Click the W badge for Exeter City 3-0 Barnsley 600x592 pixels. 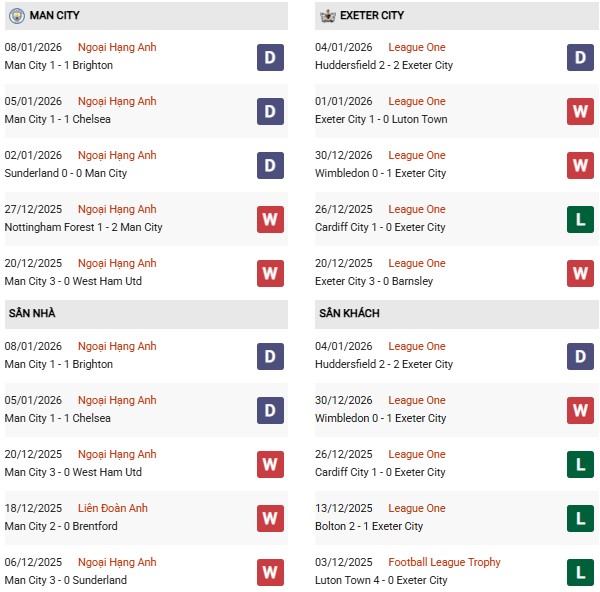click(x=581, y=273)
